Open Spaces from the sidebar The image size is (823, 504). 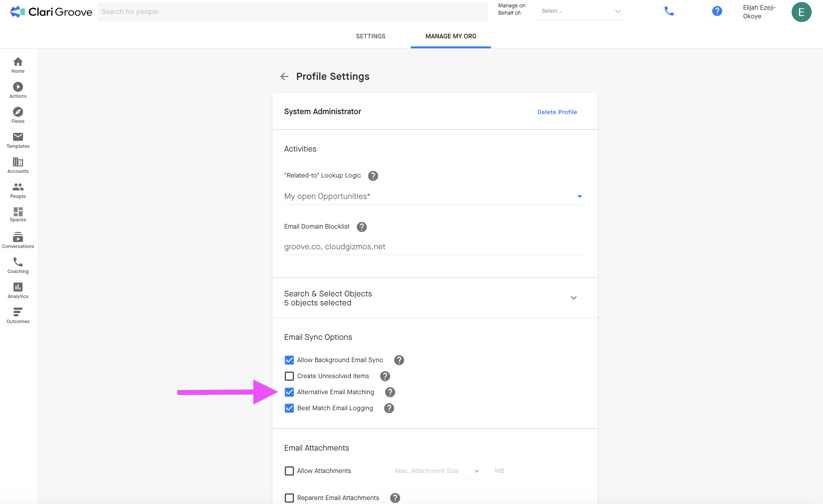[18, 214]
